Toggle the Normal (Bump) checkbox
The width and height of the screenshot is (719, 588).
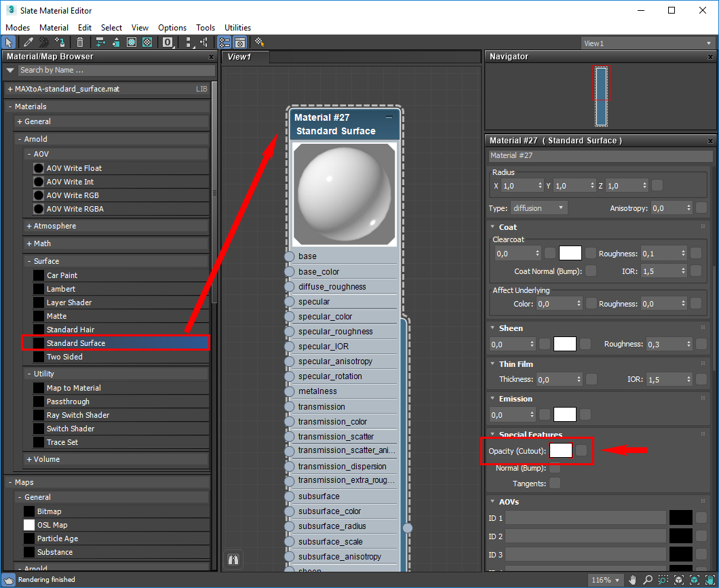(x=555, y=468)
